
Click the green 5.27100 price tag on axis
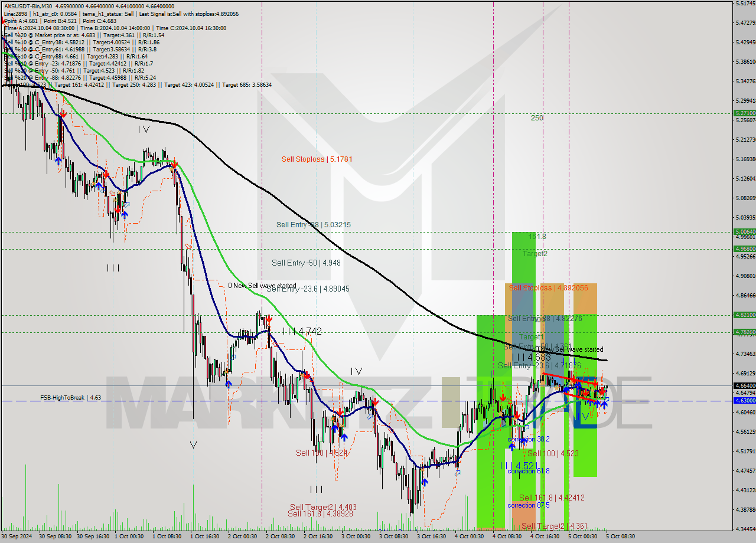pos(744,113)
